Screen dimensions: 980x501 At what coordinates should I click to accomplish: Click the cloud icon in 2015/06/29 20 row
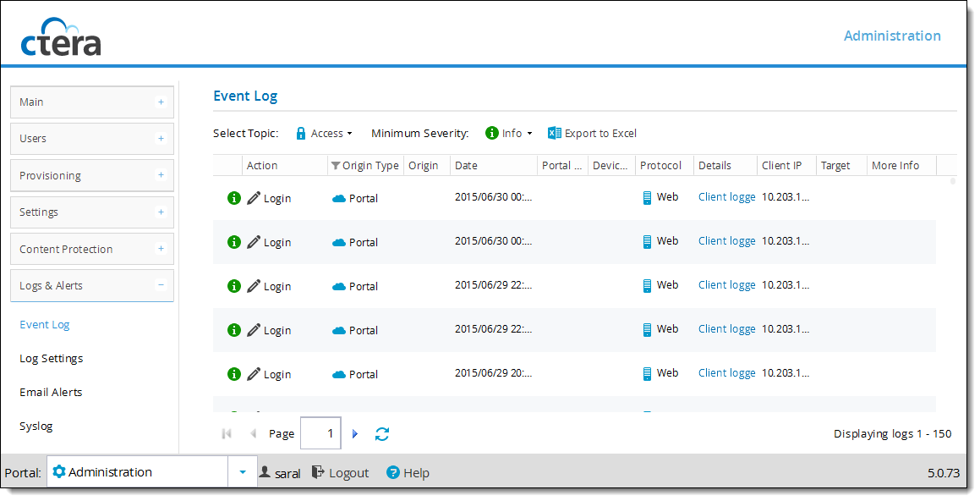tap(339, 375)
